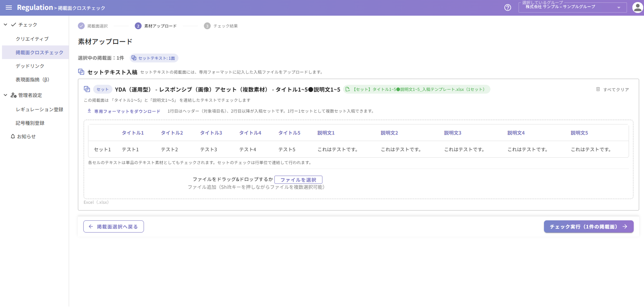Screen dimensions: 644x307
Task: Click the テスト1 cell
Action: pos(130,149)
